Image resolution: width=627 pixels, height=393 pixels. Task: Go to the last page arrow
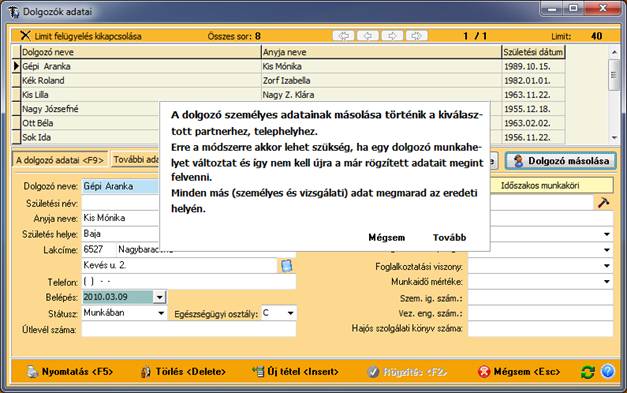click(x=417, y=36)
